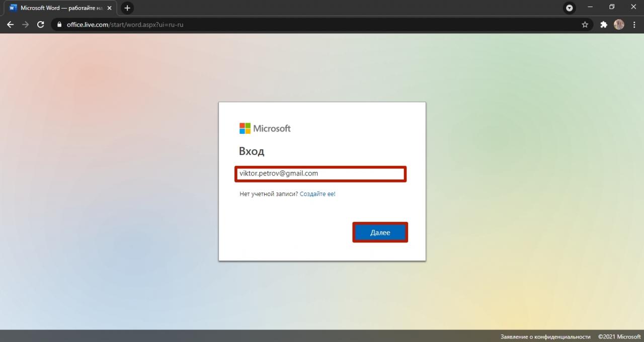
Task: Open the Создайте ее! link
Action: pyautogui.click(x=317, y=194)
